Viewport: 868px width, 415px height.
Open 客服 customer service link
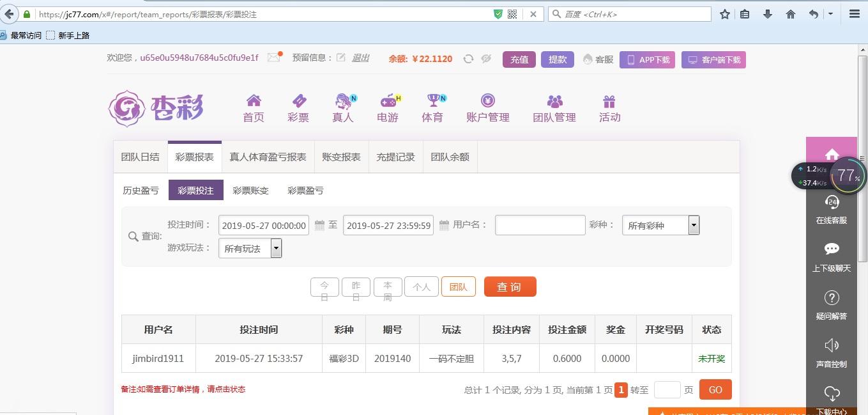click(598, 59)
